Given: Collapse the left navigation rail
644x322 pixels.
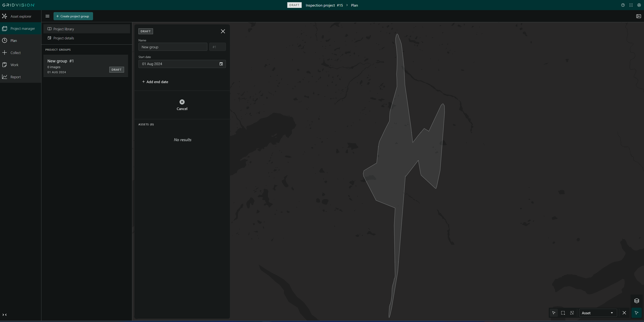Looking at the screenshot, I should (x=5, y=315).
